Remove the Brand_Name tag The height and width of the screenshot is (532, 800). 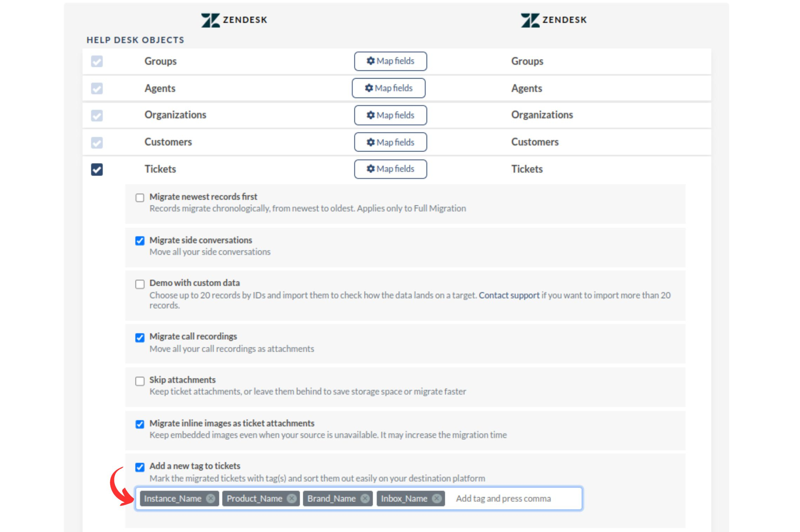click(x=365, y=498)
